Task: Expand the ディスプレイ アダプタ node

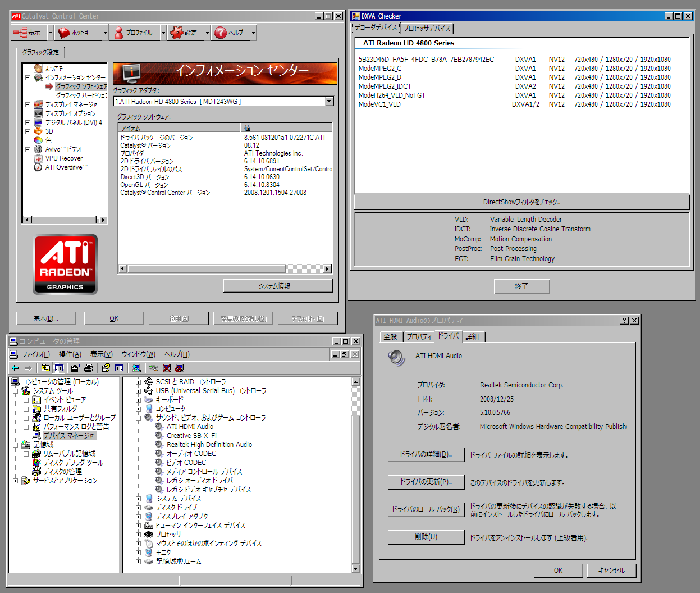Action: [x=138, y=517]
